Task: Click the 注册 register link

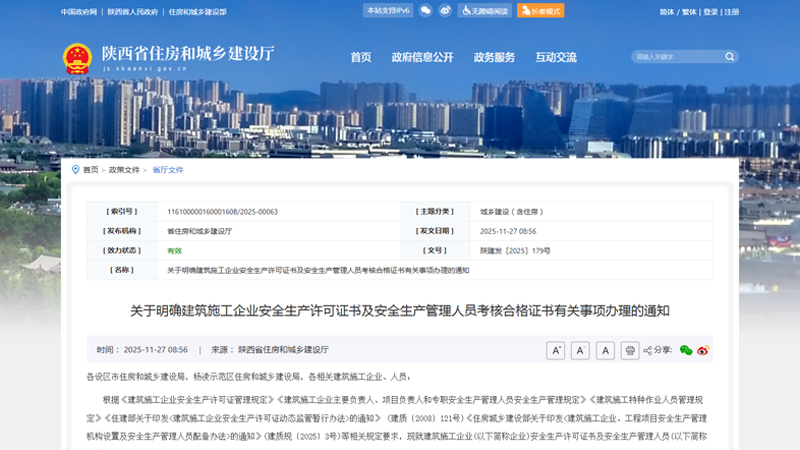Action: 732,12
